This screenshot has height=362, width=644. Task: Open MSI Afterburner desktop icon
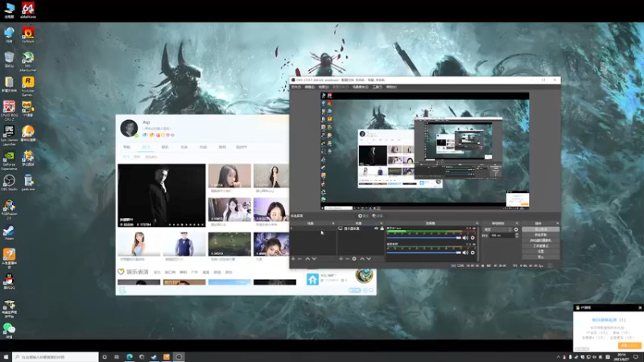pyautogui.click(x=28, y=62)
